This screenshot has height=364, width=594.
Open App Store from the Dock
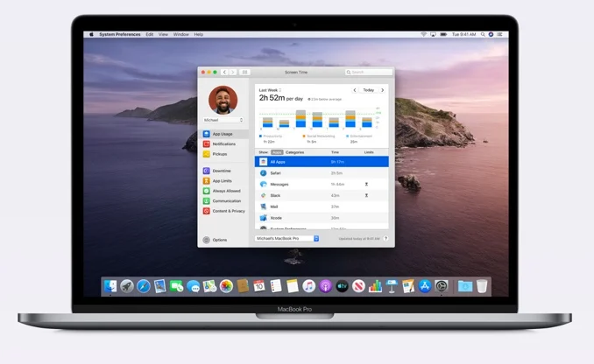(x=425, y=286)
